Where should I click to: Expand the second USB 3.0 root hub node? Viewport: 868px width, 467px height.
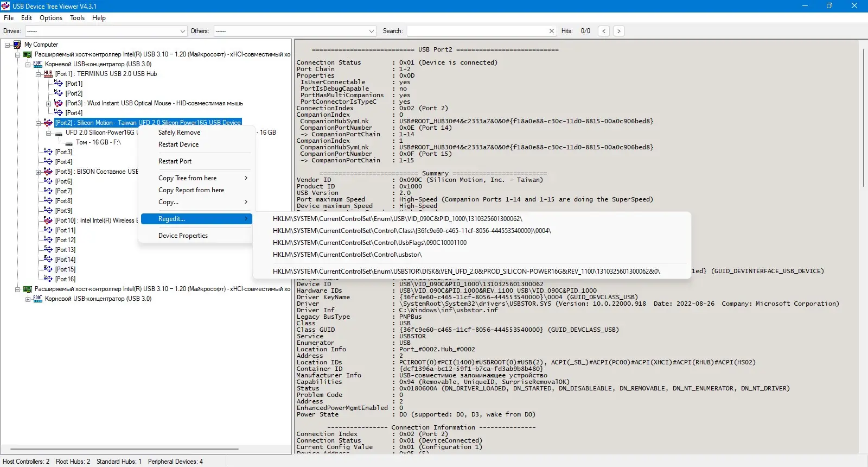[x=28, y=299]
